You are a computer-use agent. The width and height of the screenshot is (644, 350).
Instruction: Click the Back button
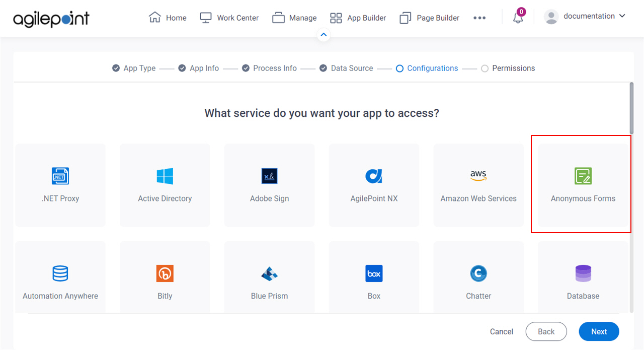pyautogui.click(x=546, y=331)
